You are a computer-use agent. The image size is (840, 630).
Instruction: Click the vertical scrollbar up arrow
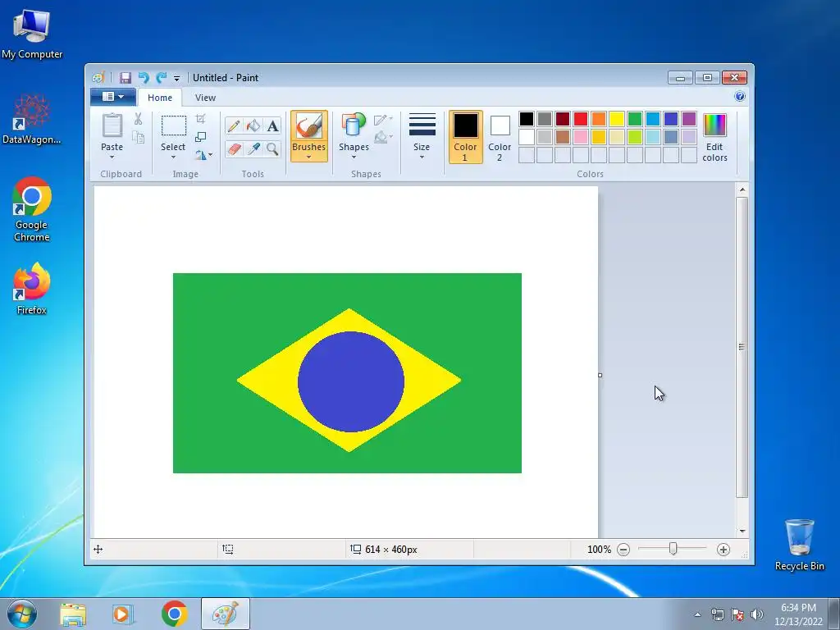(742, 189)
